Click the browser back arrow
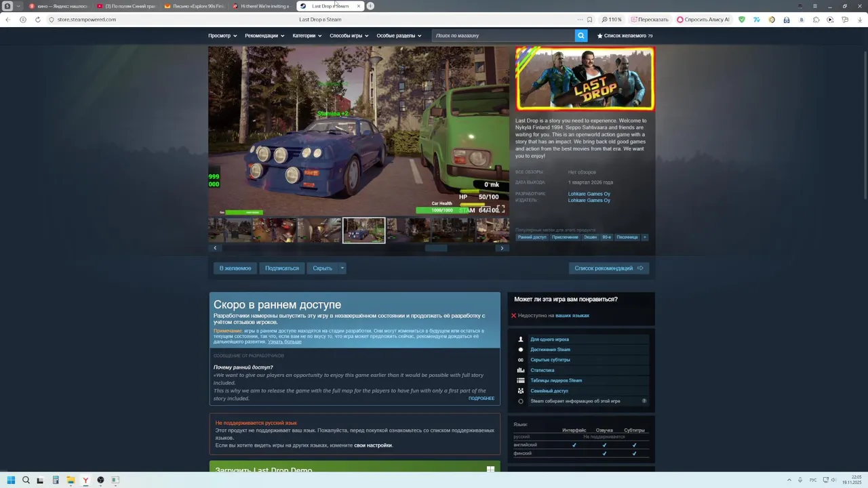The image size is (868, 488). [x=7, y=20]
